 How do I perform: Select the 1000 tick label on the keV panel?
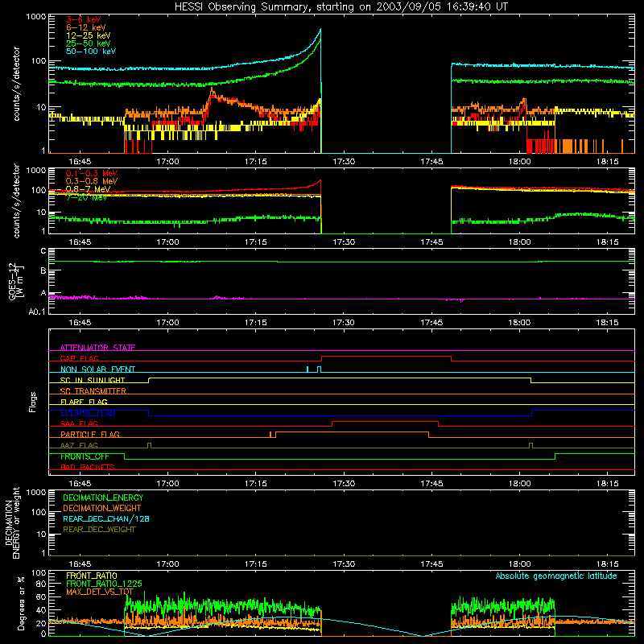(36, 17)
